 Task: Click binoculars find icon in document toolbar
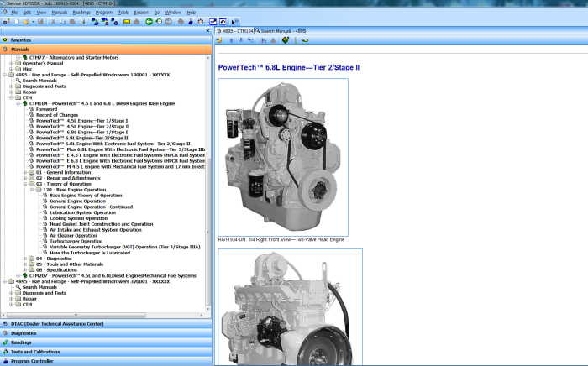coord(263,40)
